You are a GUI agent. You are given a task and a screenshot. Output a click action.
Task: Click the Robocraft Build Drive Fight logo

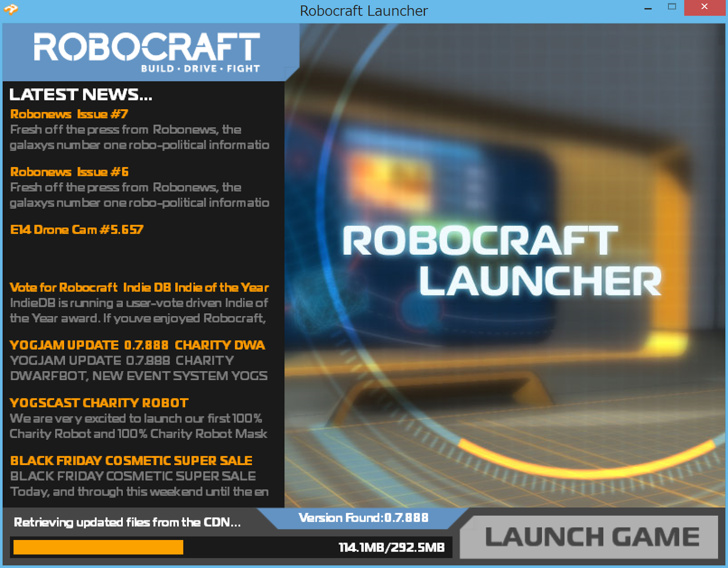(147, 52)
